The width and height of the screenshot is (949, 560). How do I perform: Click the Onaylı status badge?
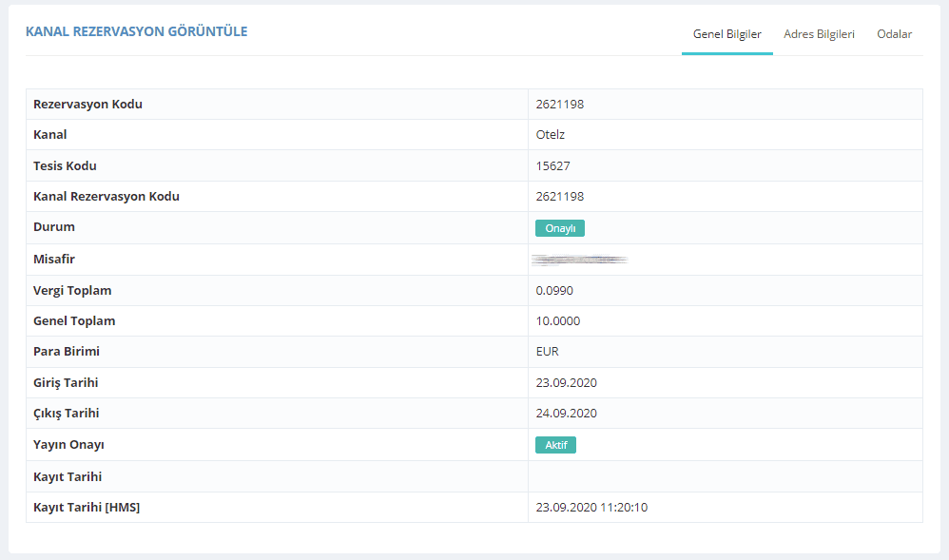(560, 228)
